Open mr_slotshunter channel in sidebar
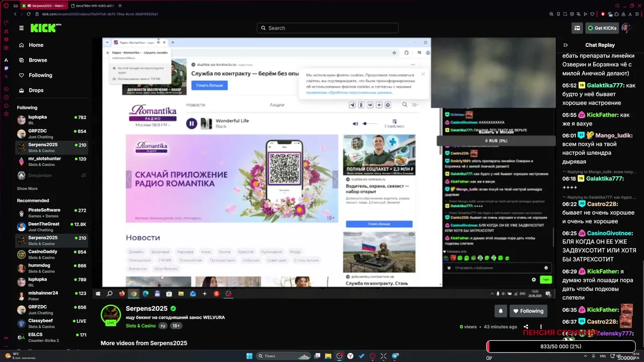The width and height of the screenshot is (644, 362). tap(52, 161)
